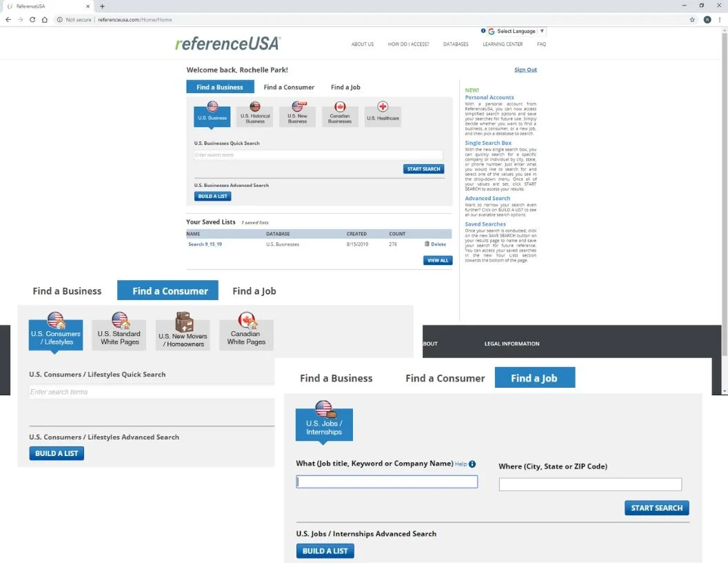The height and width of the screenshot is (563, 728).
Task: Click VIEW ALL saved lists button
Action: click(438, 260)
